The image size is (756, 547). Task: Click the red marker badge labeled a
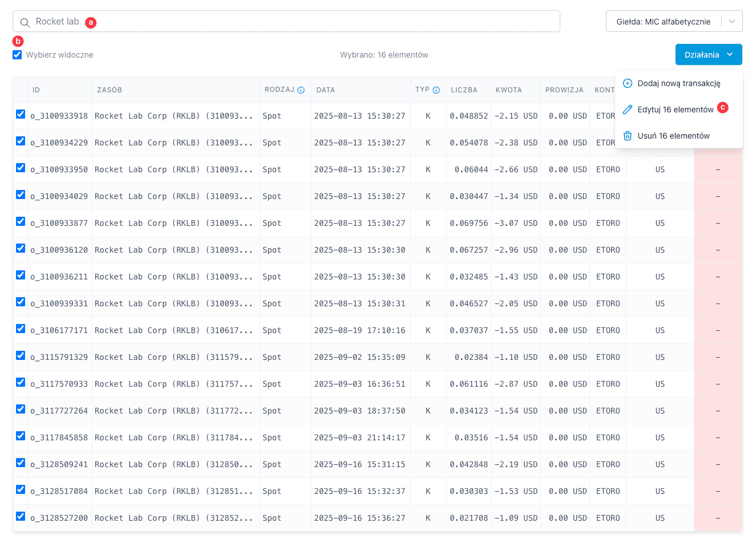coord(91,22)
